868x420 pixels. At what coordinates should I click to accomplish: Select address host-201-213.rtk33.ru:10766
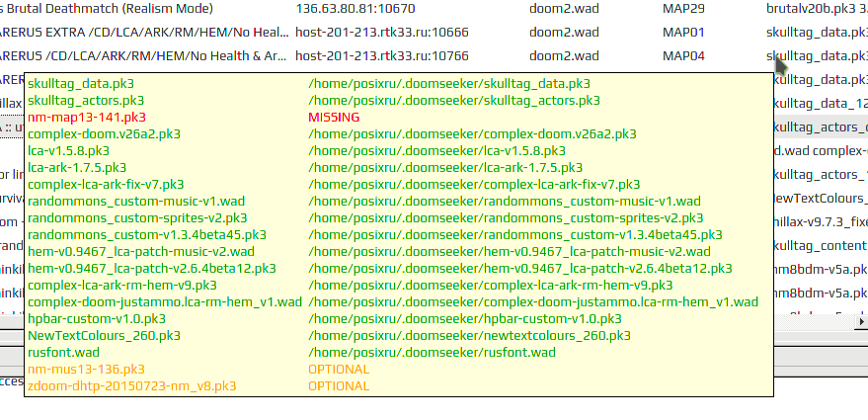click(x=382, y=56)
